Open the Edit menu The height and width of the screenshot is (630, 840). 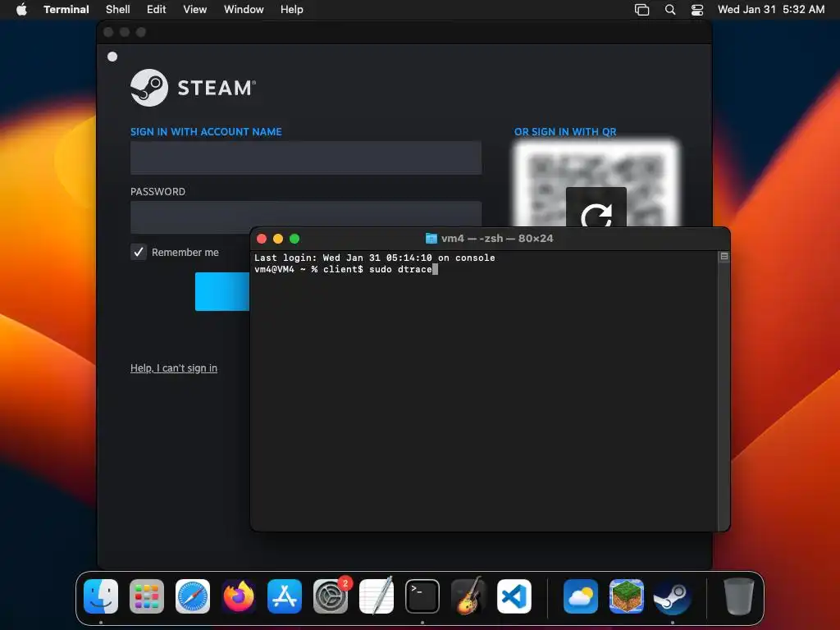click(157, 9)
